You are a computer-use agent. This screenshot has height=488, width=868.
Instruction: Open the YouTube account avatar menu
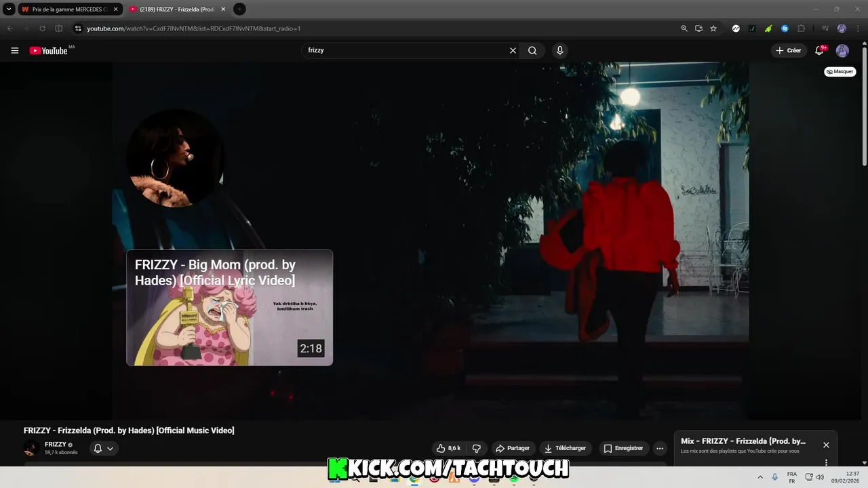(842, 50)
